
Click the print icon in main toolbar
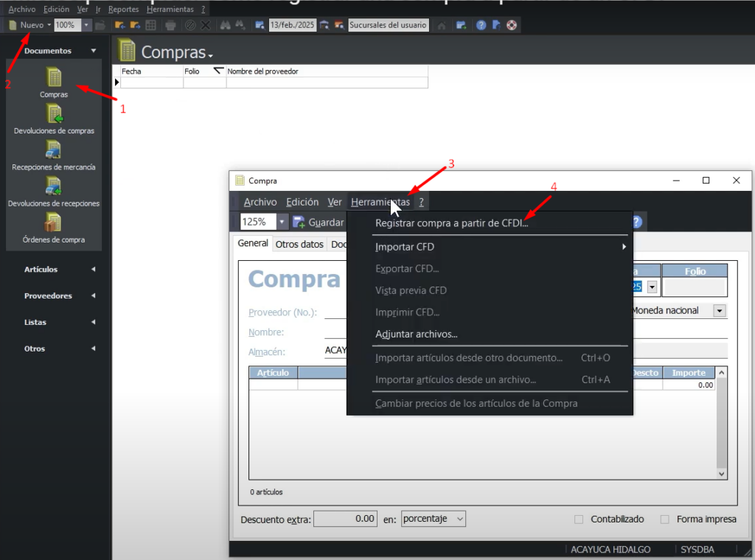click(171, 25)
